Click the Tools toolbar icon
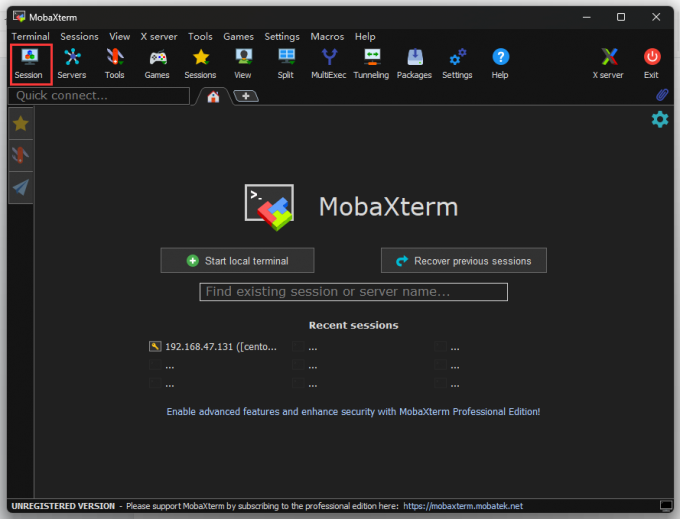Image resolution: width=680 pixels, height=519 pixels. [114, 64]
